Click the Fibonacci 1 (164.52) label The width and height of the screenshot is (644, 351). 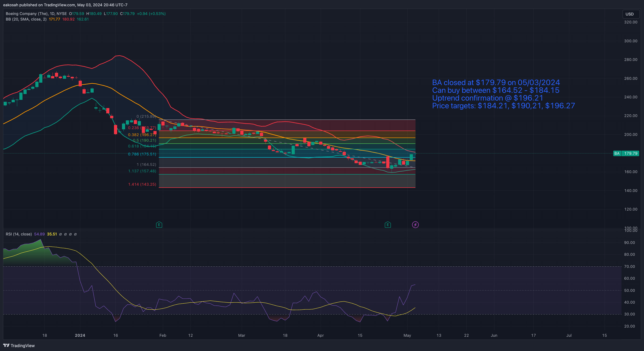point(146,165)
